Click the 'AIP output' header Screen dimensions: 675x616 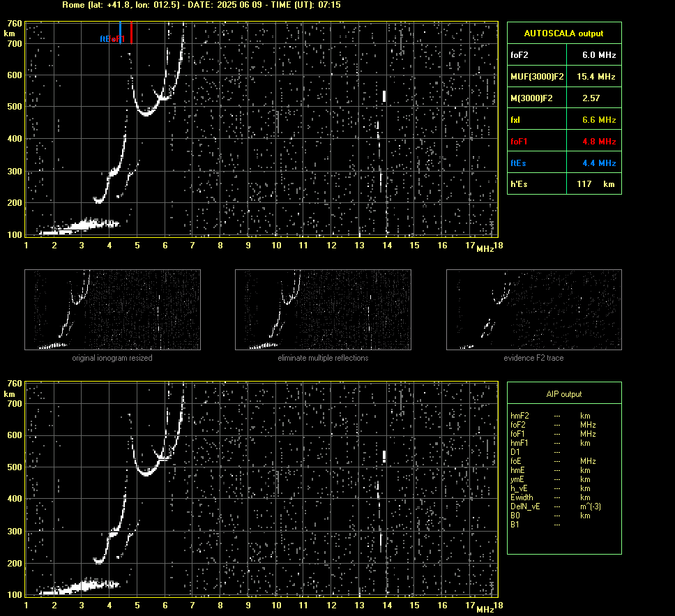coord(564,393)
